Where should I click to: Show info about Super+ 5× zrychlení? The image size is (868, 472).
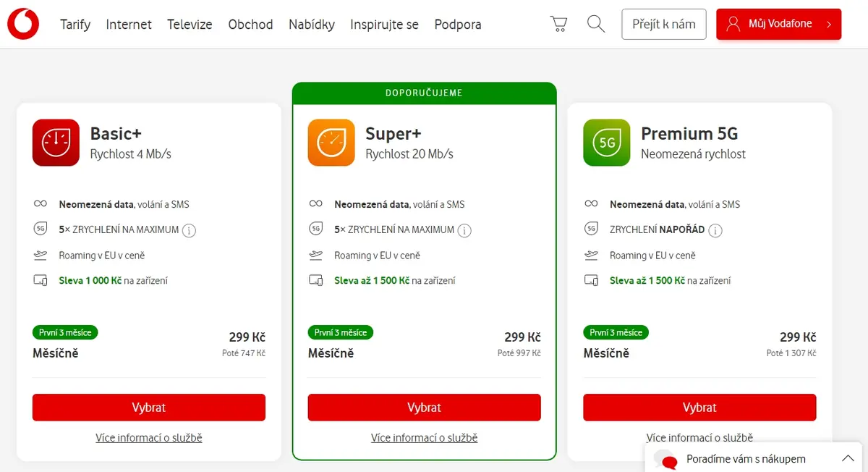pyautogui.click(x=464, y=230)
